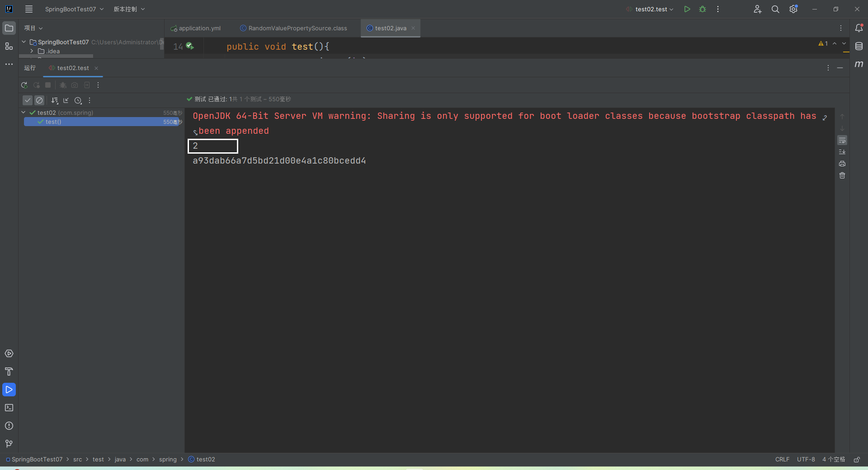868x470 pixels.
Task: Open 项目 view dropdown
Action: tap(33, 28)
